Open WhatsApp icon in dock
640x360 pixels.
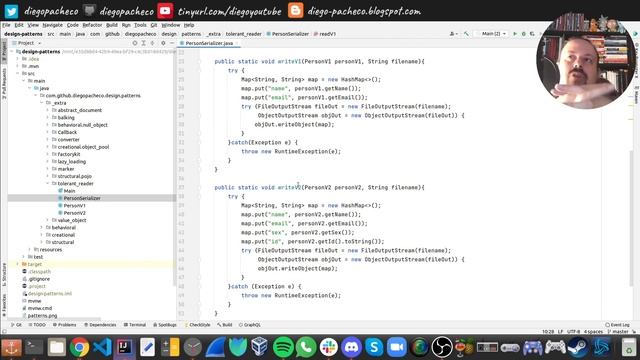pos(306,347)
